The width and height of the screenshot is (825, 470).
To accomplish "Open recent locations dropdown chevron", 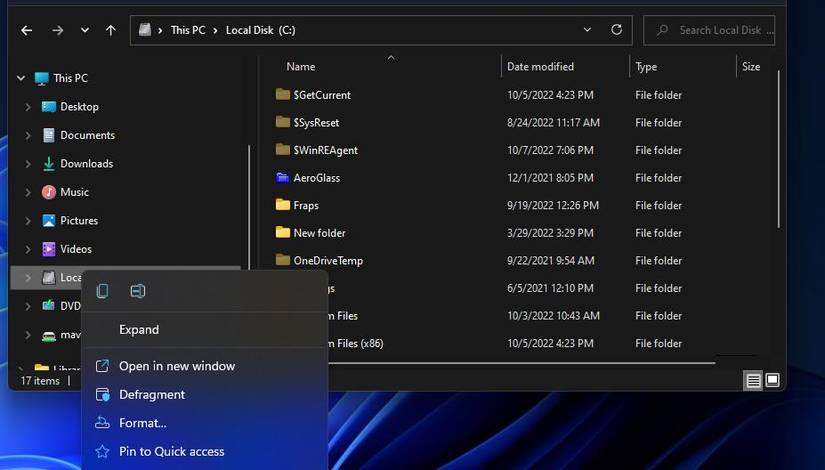I will point(85,31).
